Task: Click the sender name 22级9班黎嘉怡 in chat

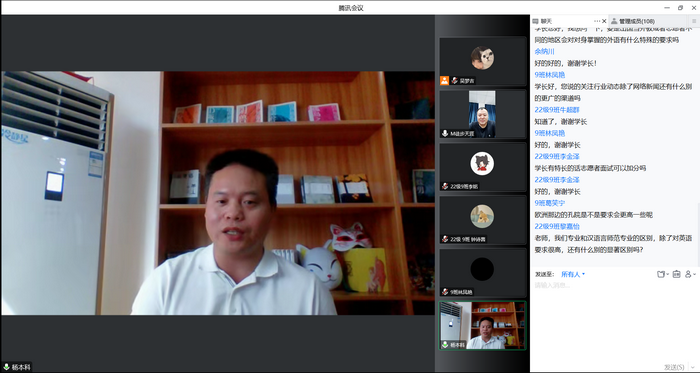Action: (557, 226)
